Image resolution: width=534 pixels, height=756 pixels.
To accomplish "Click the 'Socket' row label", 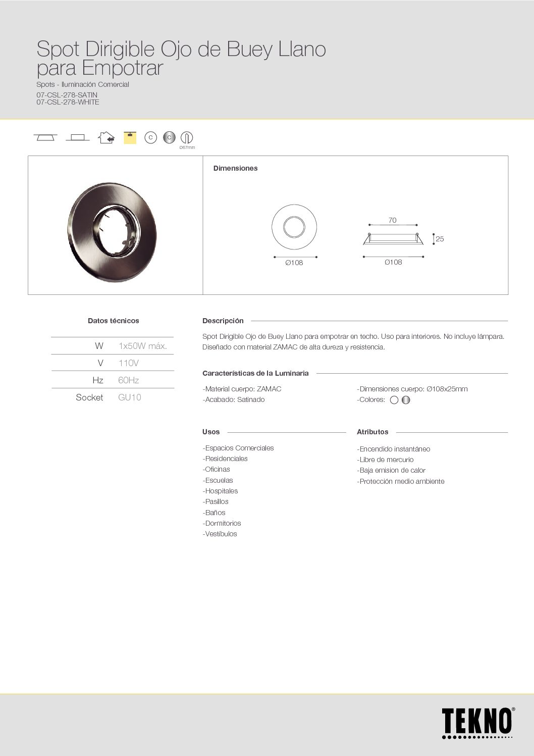I will [89, 397].
